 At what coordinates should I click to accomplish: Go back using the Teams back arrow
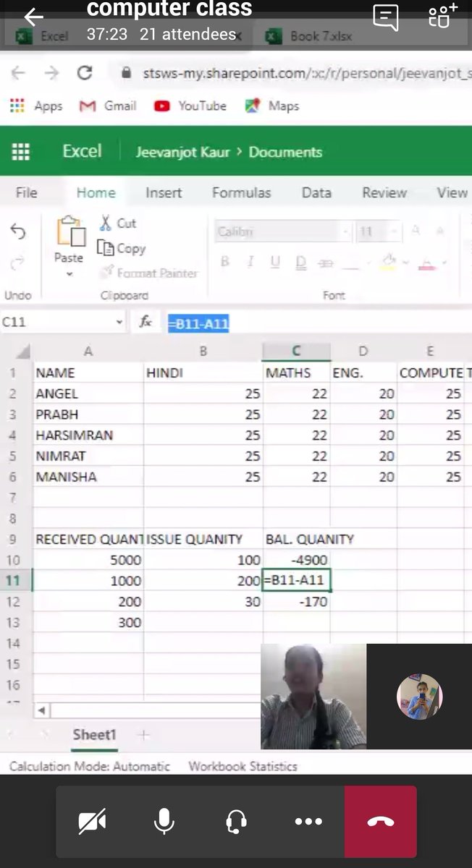click(33, 17)
